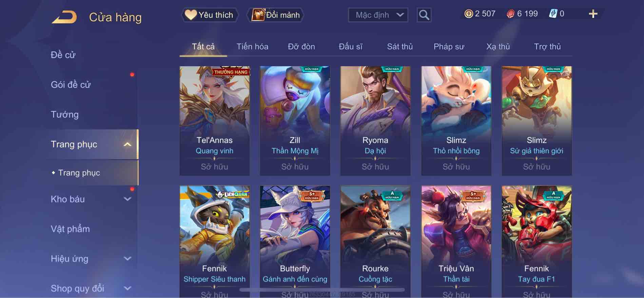Image resolution: width=644 pixels, height=298 pixels.
Task: Expand the Shop quy đổi section
Action: coord(127,288)
